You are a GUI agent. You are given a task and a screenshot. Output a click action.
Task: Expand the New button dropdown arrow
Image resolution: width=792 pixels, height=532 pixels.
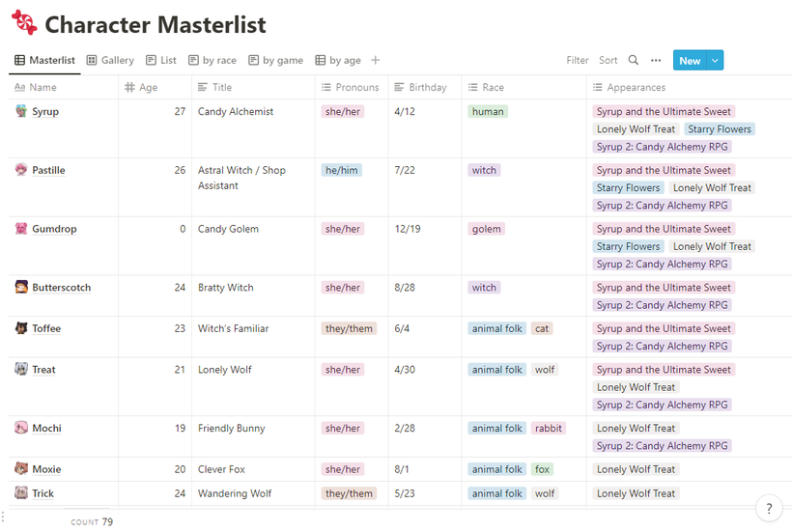click(715, 60)
